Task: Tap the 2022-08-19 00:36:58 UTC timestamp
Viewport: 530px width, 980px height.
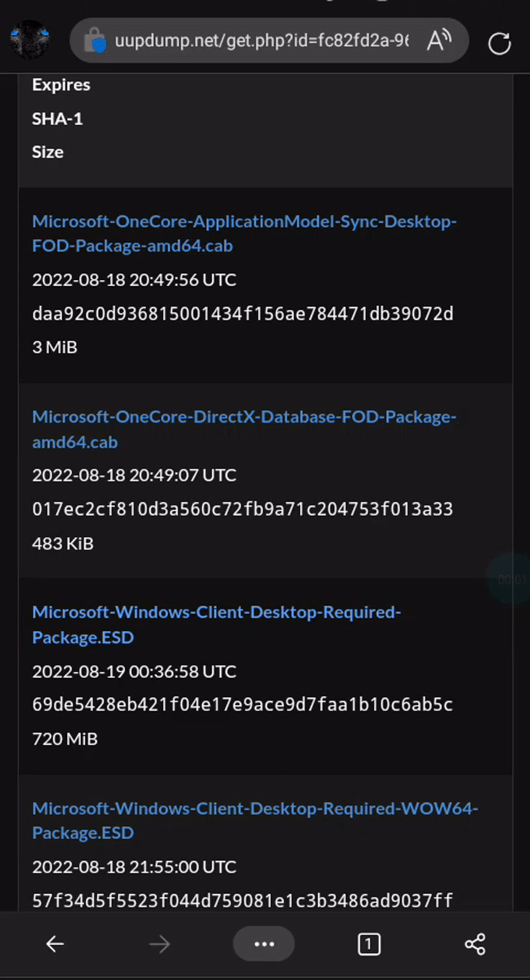Action: point(134,671)
